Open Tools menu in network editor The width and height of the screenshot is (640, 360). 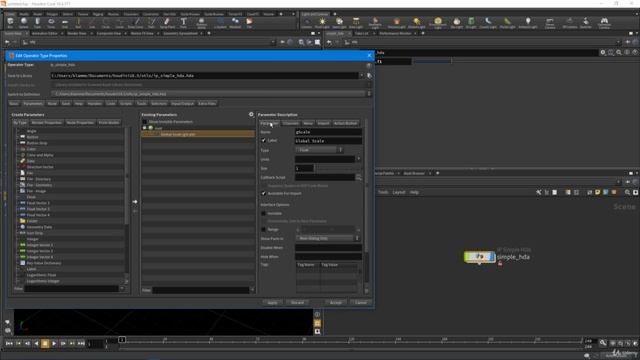pyautogui.click(x=383, y=192)
